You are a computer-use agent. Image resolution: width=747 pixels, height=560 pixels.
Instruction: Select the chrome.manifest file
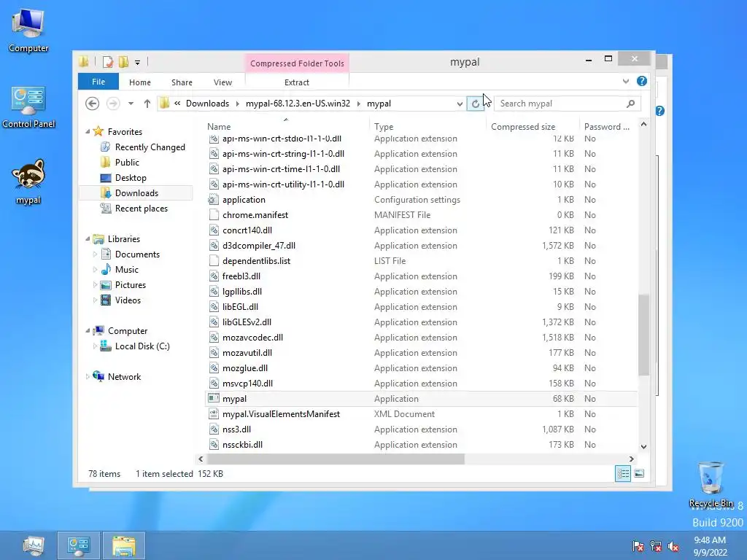click(x=421, y=215)
